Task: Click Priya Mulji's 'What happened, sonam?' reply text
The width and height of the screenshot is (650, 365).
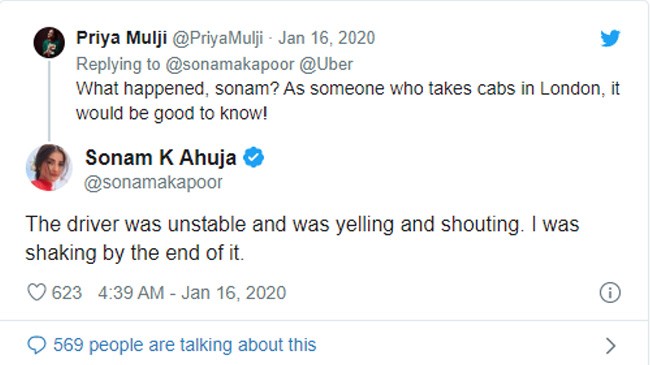Action: coord(348,101)
